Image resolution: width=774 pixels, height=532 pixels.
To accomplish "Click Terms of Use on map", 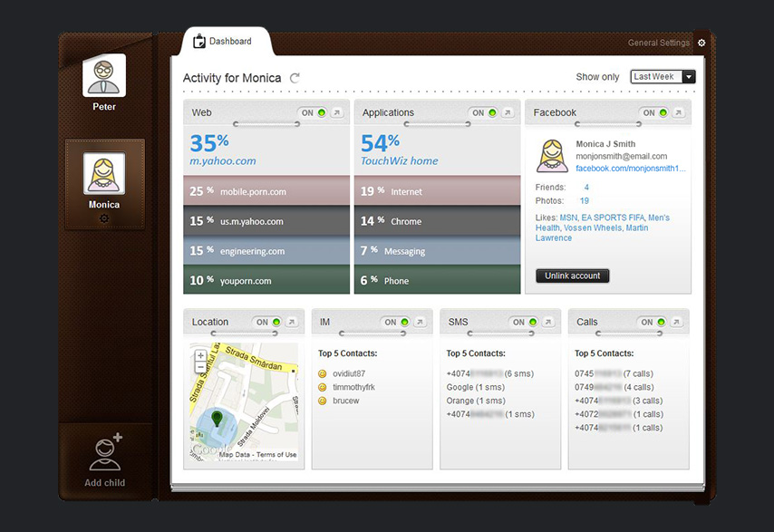I will click(x=276, y=455).
